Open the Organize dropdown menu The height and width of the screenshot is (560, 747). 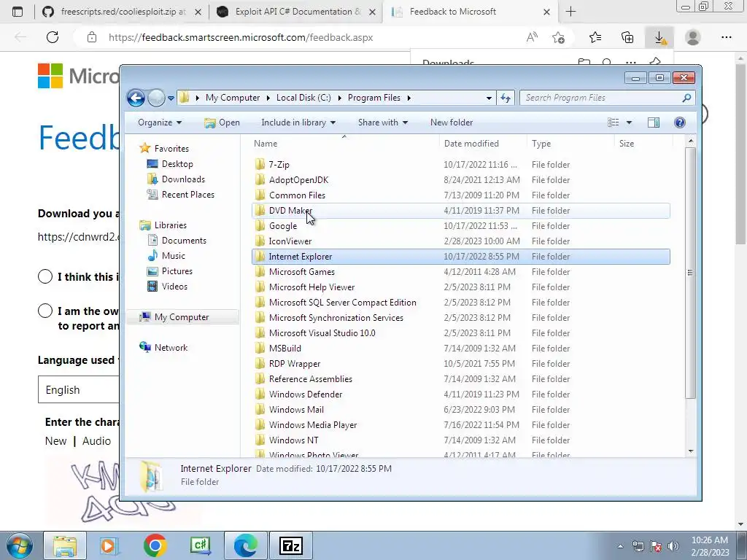click(160, 122)
